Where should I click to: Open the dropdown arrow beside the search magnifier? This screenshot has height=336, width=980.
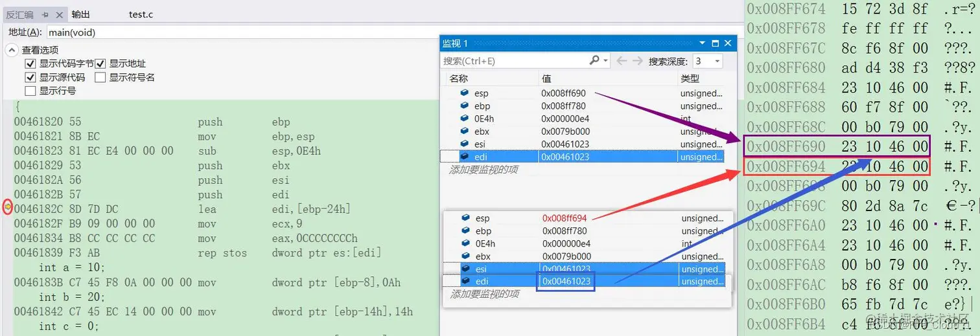605,61
